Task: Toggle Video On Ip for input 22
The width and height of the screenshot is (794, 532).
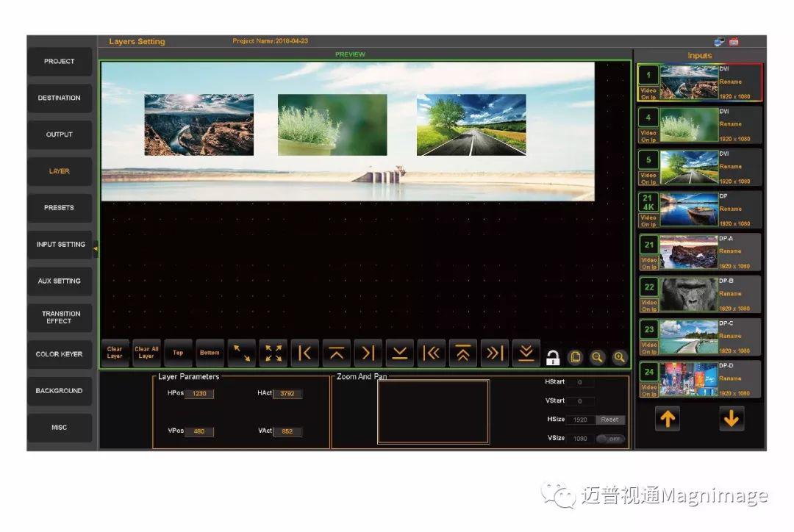Action: (x=648, y=305)
